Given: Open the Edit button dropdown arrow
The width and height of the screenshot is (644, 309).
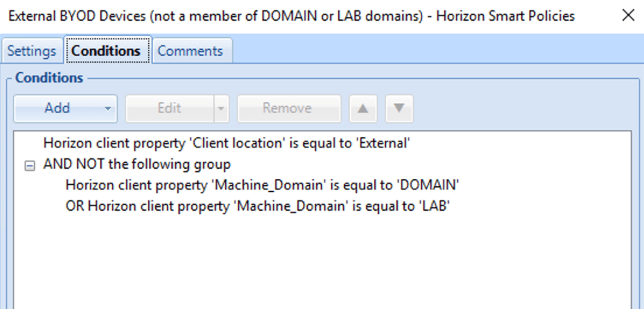Looking at the screenshot, I should pyautogui.click(x=221, y=109).
